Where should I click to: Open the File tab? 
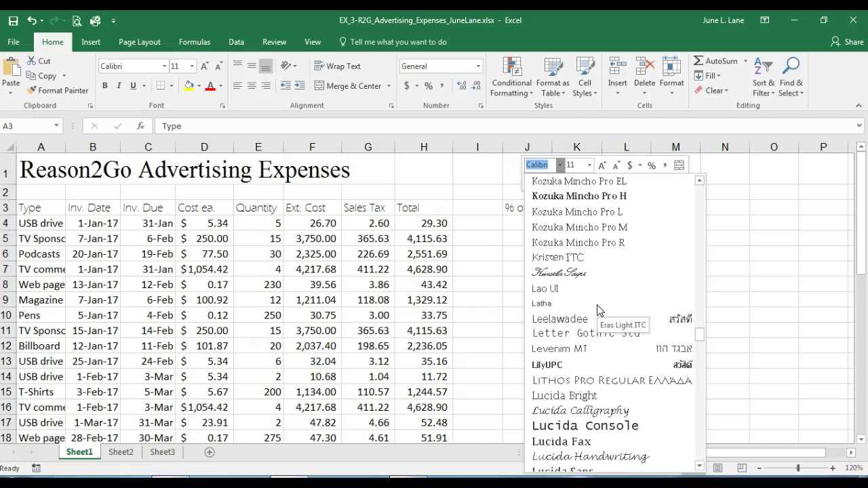[x=14, y=42]
